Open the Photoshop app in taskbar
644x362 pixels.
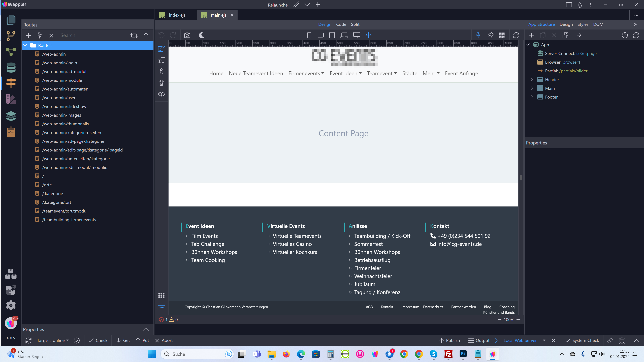pos(463,354)
